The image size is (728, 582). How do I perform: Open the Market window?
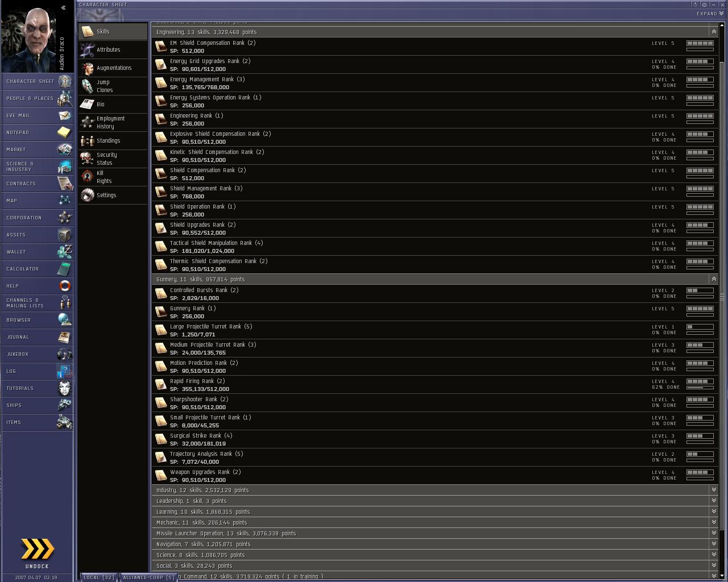[37, 149]
